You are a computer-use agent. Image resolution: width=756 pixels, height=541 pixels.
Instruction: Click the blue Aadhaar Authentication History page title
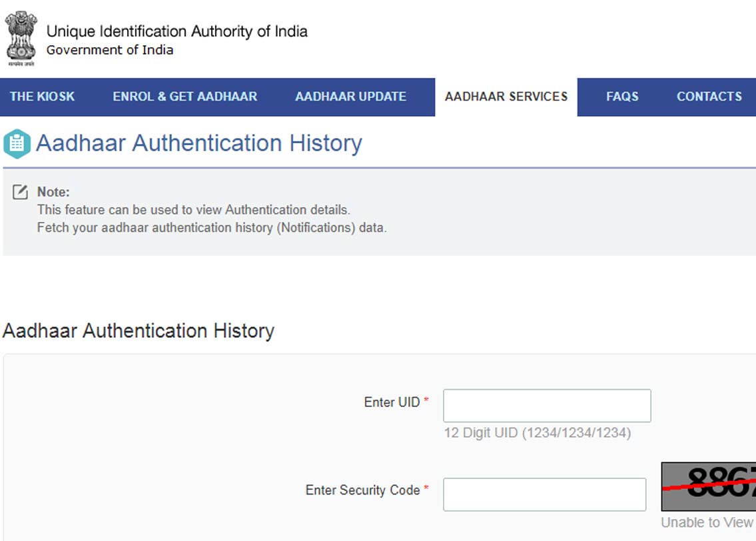[x=198, y=143]
